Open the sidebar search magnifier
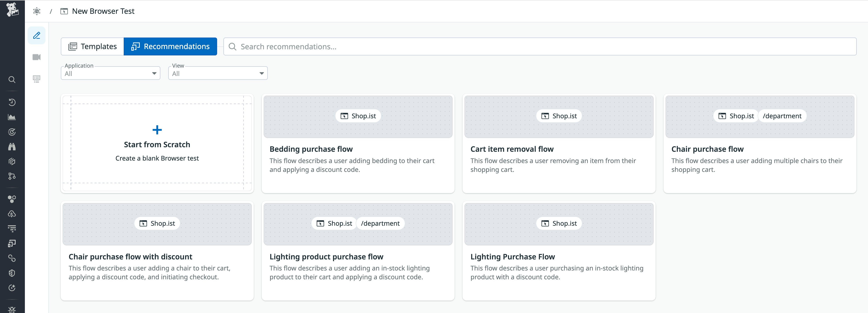The height and width of the screenshot is (313, 868). (12, 80)
